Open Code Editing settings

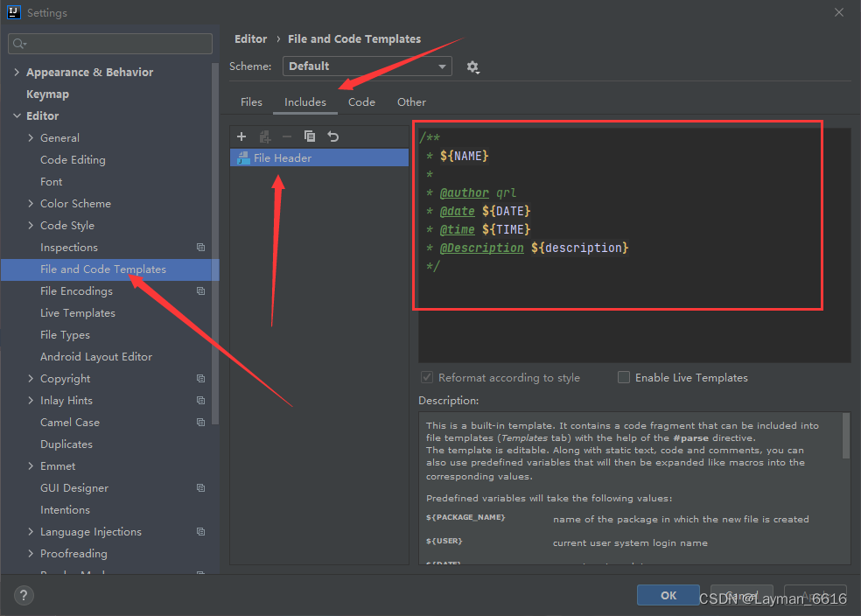(73, 160)
